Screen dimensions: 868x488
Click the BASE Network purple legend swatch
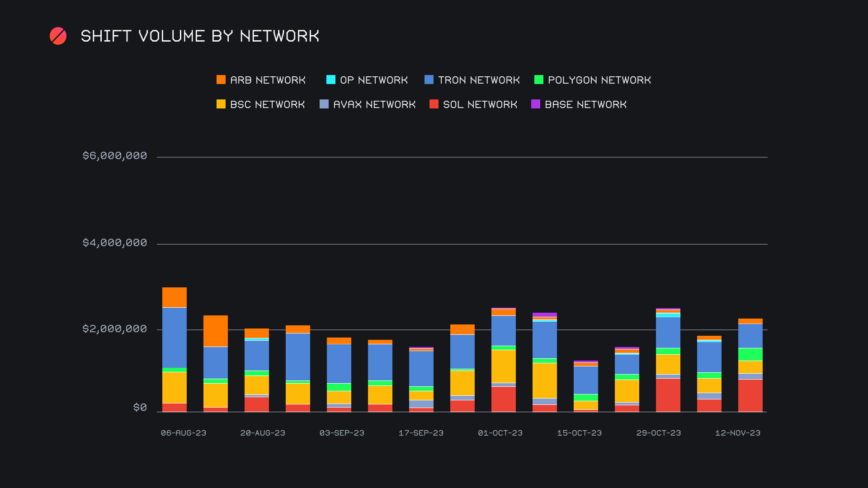coord(535,104)
